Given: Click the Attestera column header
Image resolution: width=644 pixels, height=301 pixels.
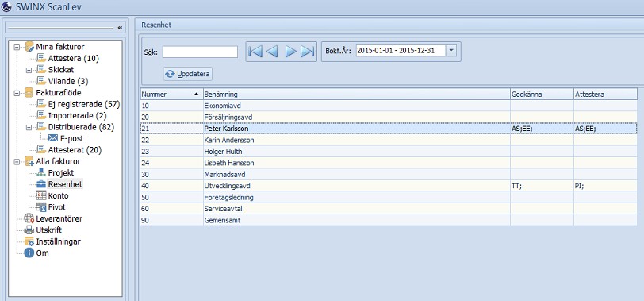Looking at the screenshot, I should 605,95.
